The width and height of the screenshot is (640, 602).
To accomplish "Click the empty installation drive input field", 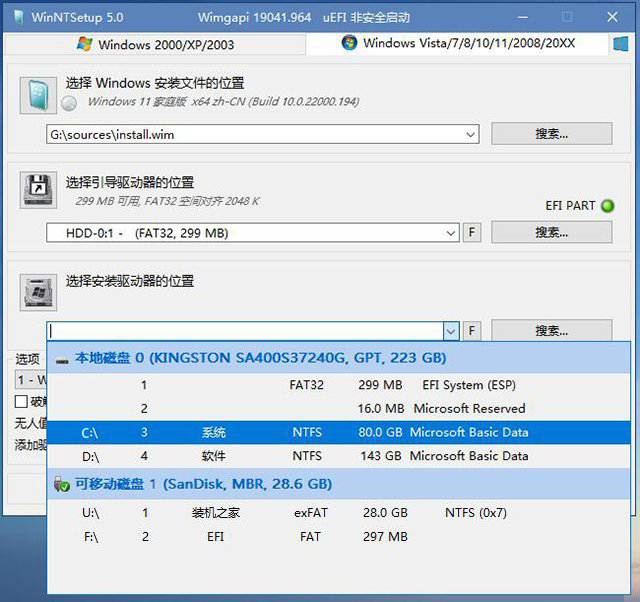I will click(245, 331).
